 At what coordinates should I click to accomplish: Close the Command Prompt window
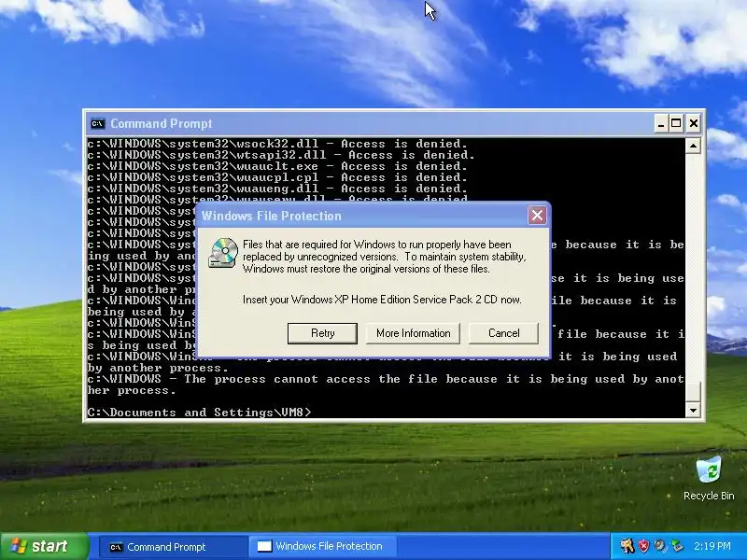click(x=694, y=124)
